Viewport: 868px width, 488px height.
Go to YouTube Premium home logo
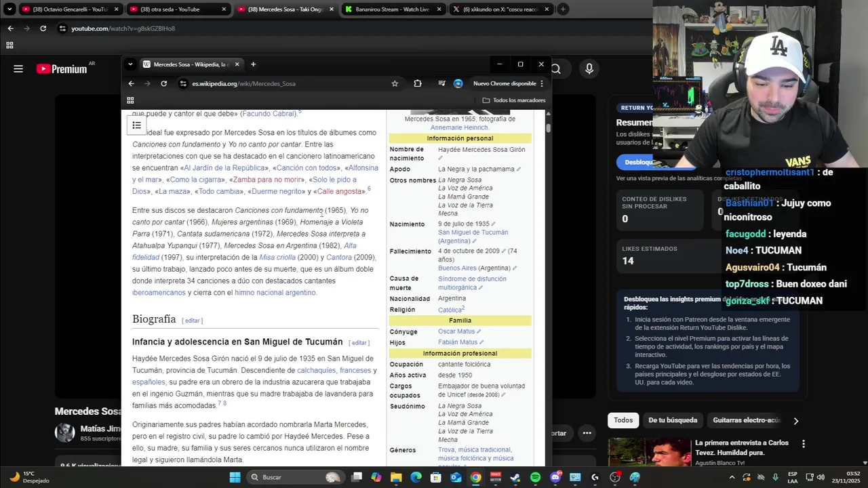62,68
